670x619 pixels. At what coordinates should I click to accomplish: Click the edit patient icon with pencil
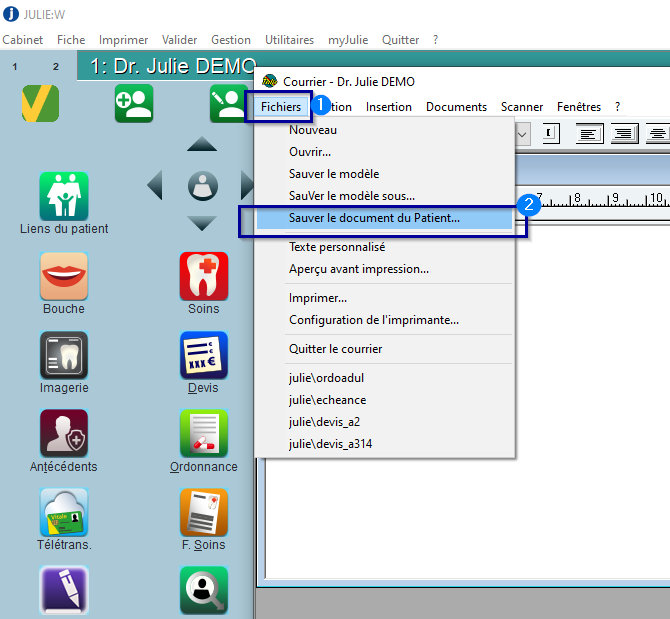point(228,103)
